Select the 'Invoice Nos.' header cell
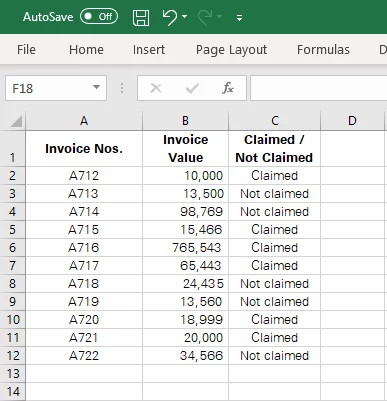This screenshot has height=401, width=387. click(x=84, y=149)
